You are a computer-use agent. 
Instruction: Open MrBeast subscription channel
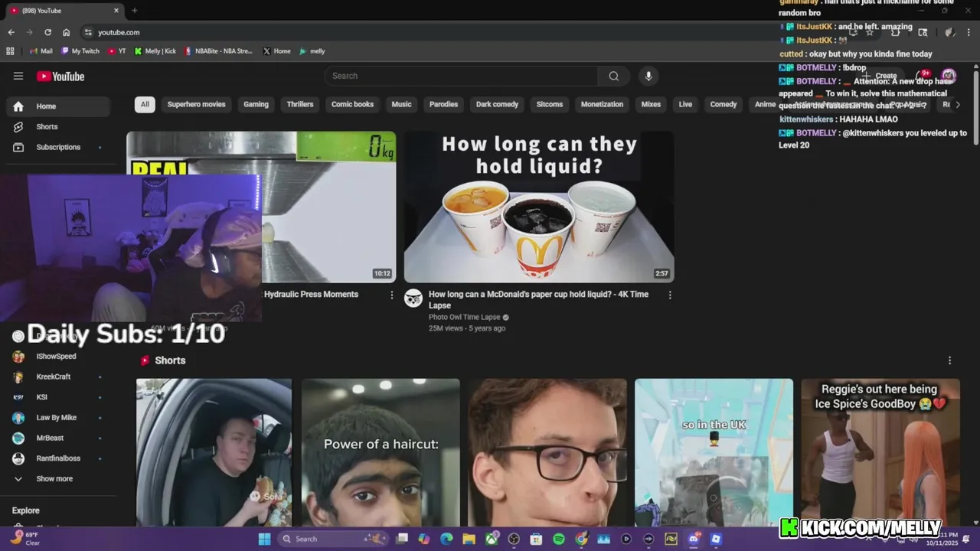tap(60, 438)
